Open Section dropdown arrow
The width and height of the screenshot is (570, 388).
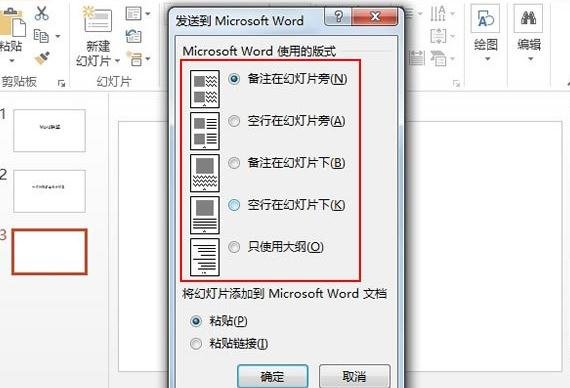click(148, 59)
